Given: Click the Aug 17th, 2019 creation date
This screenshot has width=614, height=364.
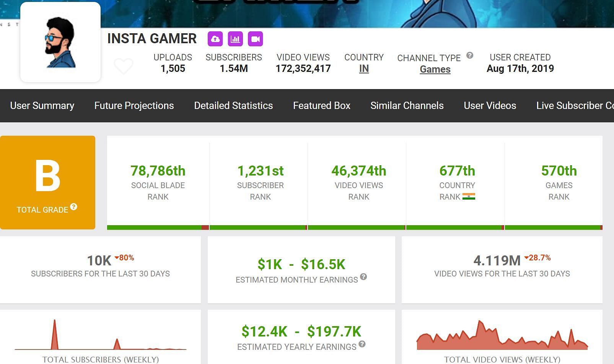Looking at the screenshot, I should 520,69.
